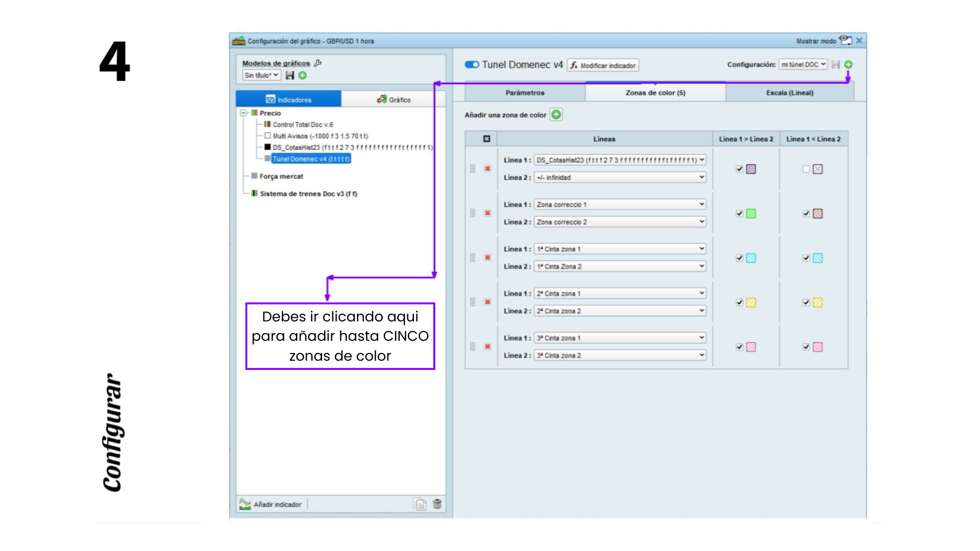Click green plus next to Configuración dropdown
Viewport: 980px width, 551px height.
tap(848, 64)
